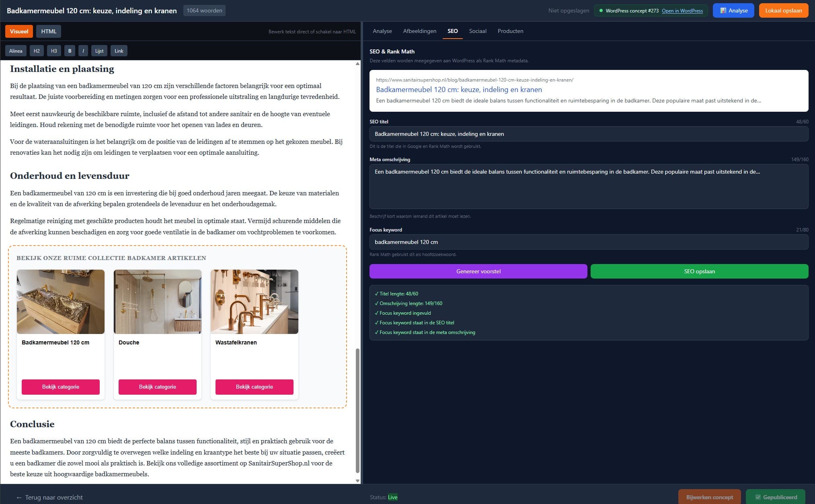Click the Focus keyword ingevuld check item
The height and width of the screenshot is (504, 815).
tap(402, 313)
